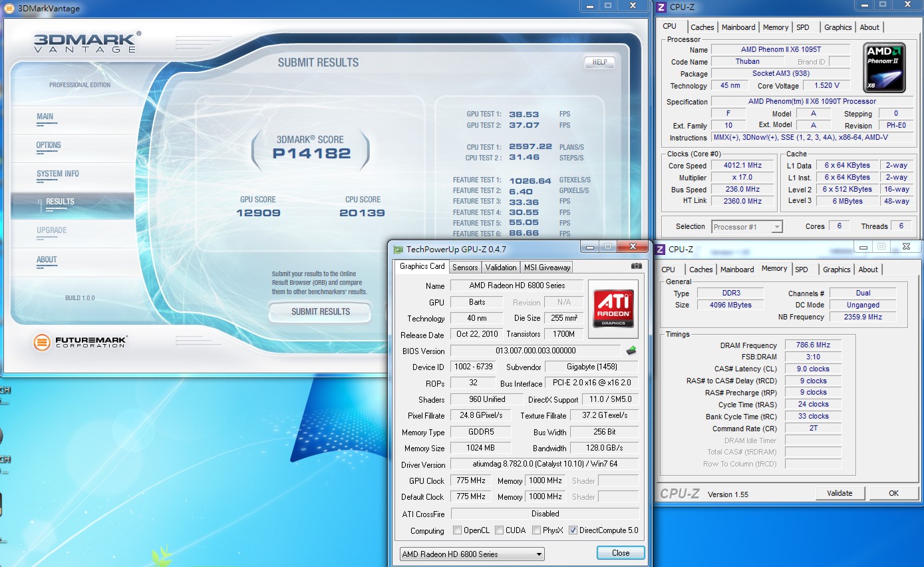Open the OPTIONS section in 3DMark Vantage

49,145
